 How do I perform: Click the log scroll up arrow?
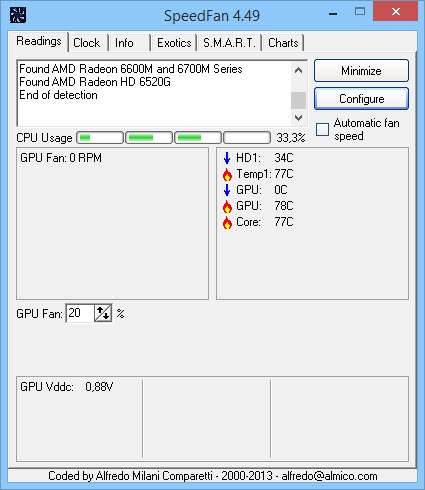pos(298,70)
